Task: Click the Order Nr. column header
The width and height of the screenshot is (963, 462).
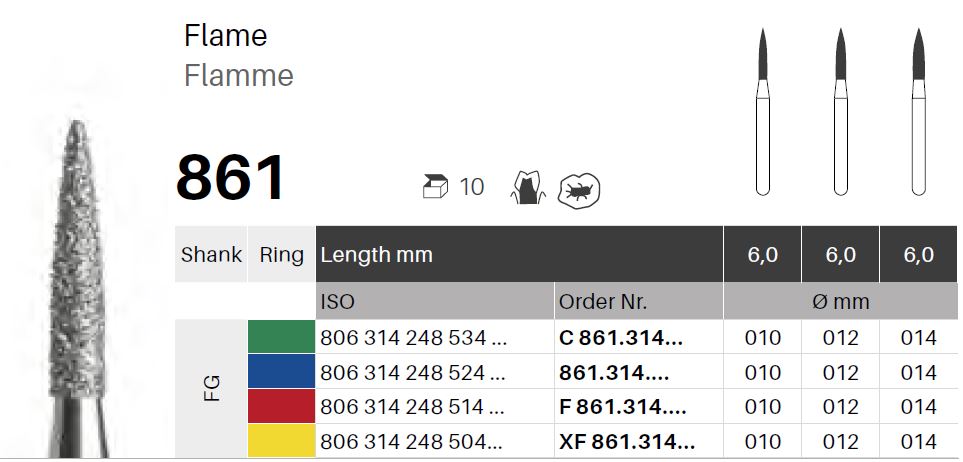Action: click(x=639, y=302)
